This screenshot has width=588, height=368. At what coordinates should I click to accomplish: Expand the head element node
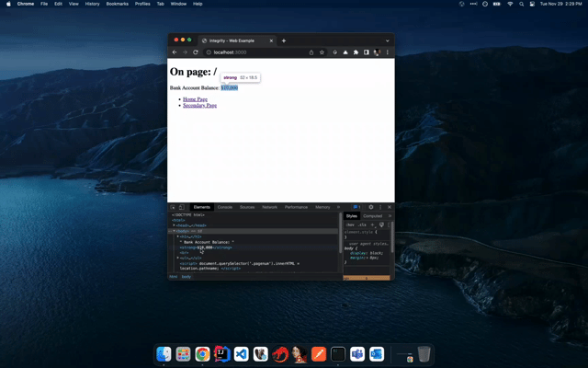click(x=174, y=225)
